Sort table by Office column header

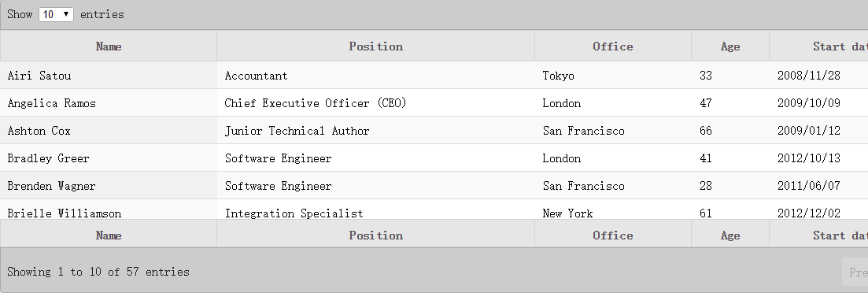tap(613, 46)
